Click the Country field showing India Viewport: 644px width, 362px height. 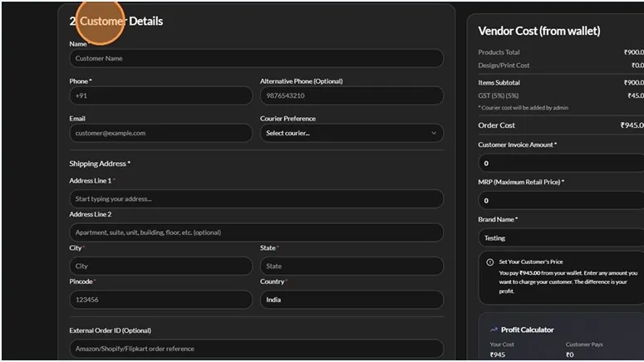pyautogui.click(x=351, y=300)
